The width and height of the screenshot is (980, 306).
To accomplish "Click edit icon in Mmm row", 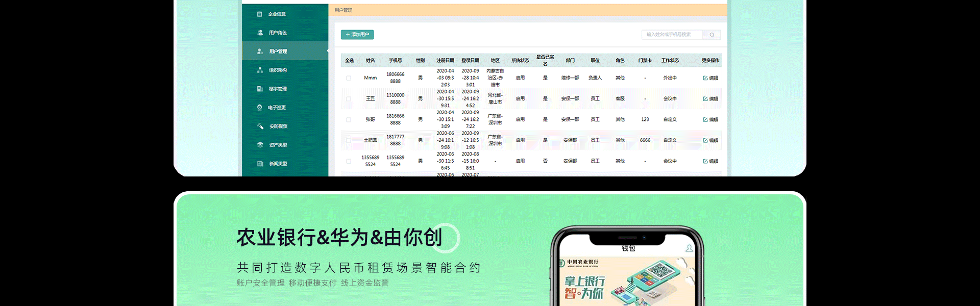I will tap(705, 78).
